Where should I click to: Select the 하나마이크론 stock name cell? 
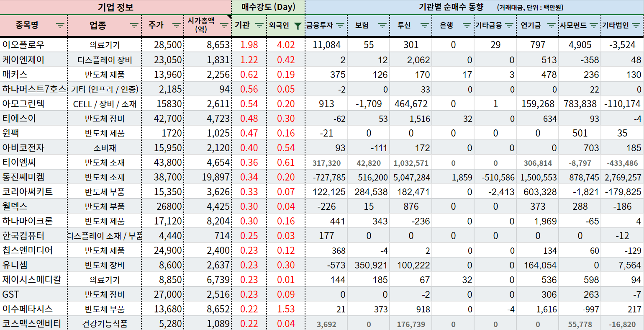[x=33, y=221]
